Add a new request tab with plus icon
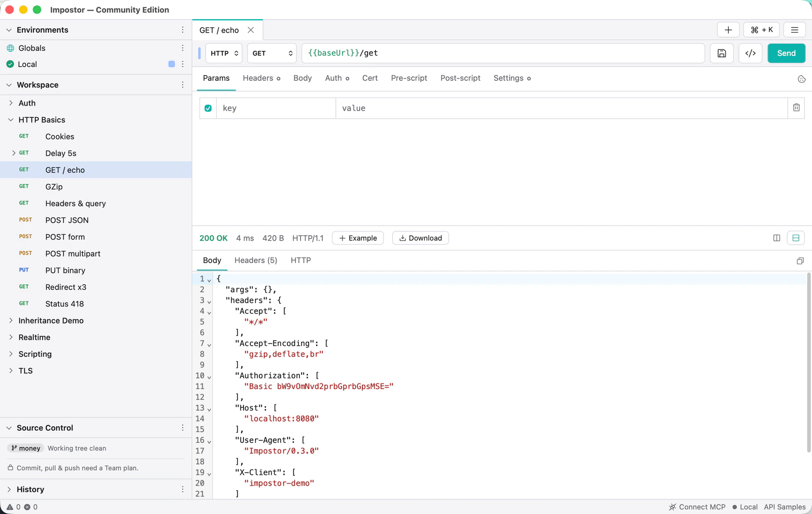 point(728,30)
